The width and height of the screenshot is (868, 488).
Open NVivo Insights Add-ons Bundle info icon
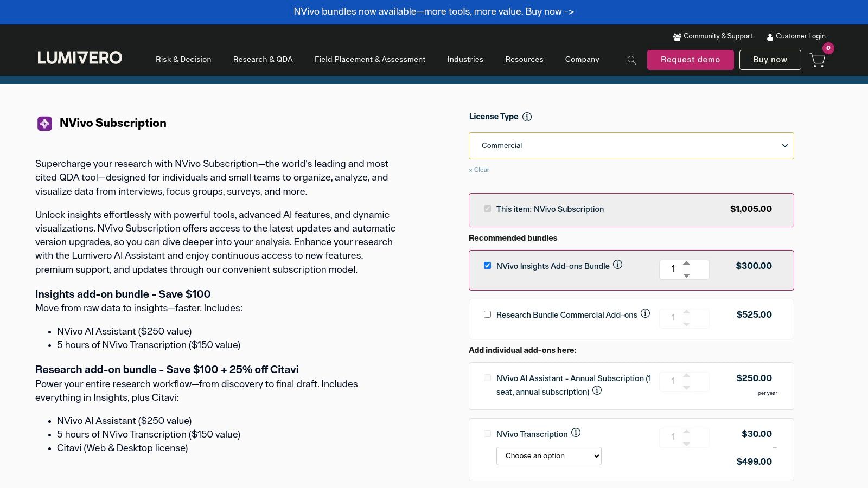point(617,265)
